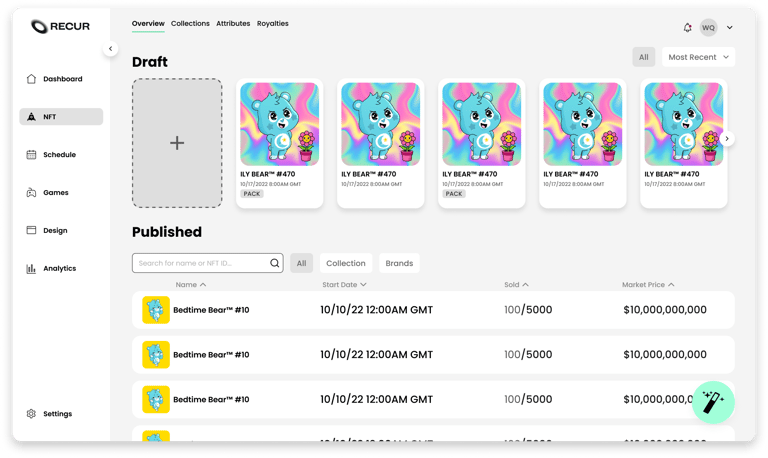Viewport: 768px width, 458px height.
Task: Go to Schedule in the sidebar
Action: click(x=59, y=155)
